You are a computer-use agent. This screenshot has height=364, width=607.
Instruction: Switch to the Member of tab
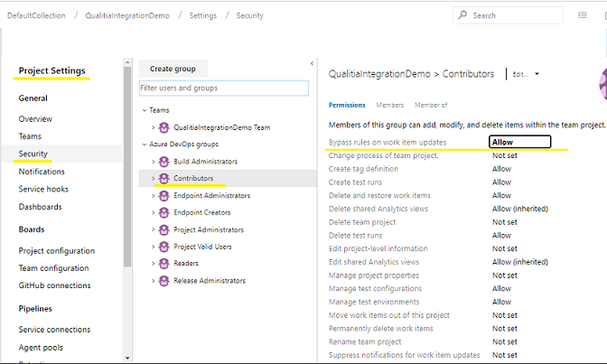tap(431, 106)
